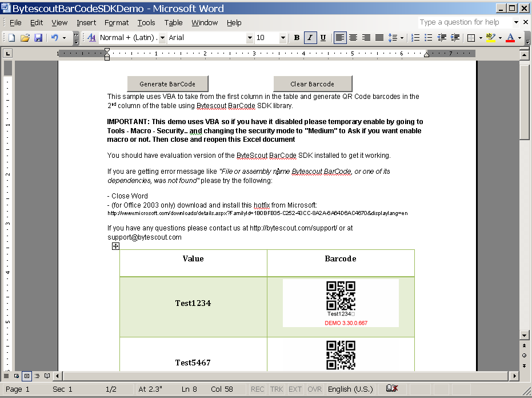Open highlight color dropdown arrow

500,38
